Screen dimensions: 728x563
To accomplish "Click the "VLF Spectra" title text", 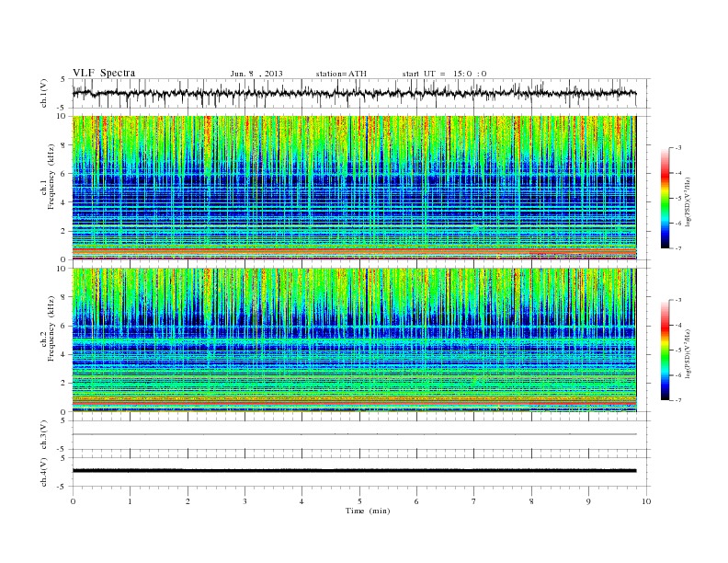I will tap(104, 73).
